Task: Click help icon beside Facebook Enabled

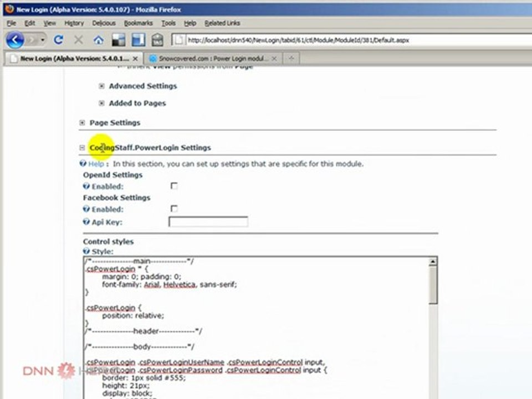Action: [86, 209]
